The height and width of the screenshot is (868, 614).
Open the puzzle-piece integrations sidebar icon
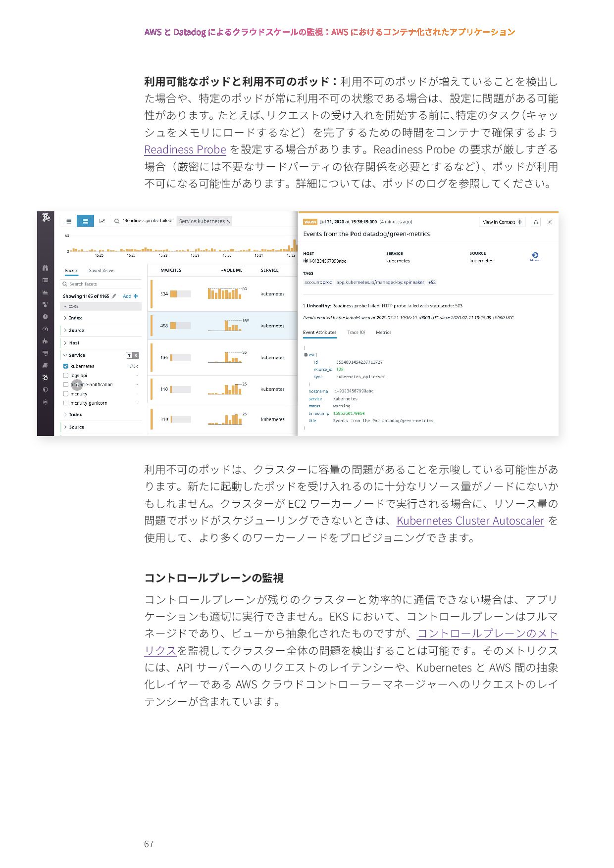click(x=45, y=341)
